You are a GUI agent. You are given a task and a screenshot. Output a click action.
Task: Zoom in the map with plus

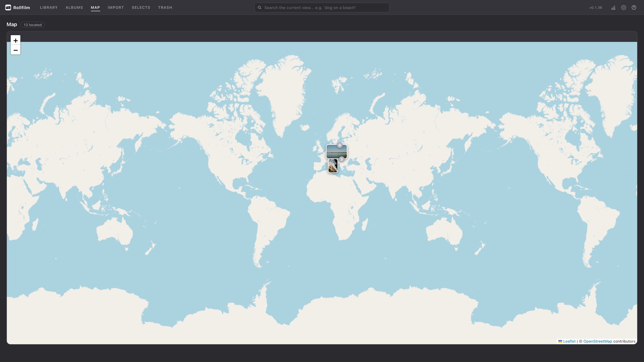pos(15,40)
